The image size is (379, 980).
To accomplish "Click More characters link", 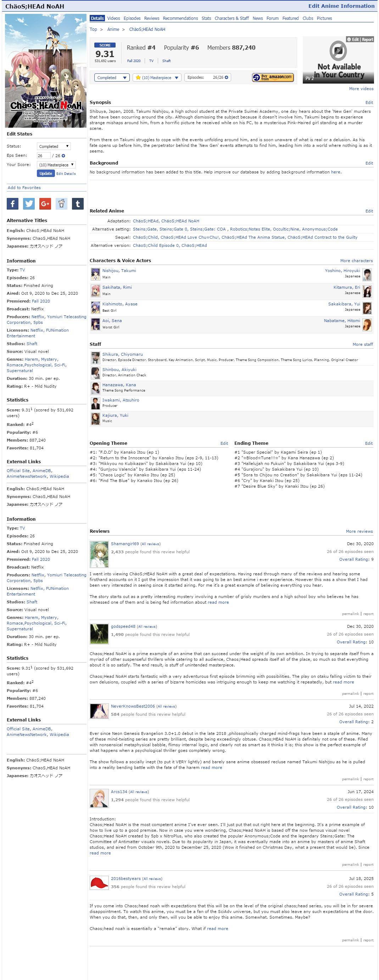I will [x=357, y=261].
